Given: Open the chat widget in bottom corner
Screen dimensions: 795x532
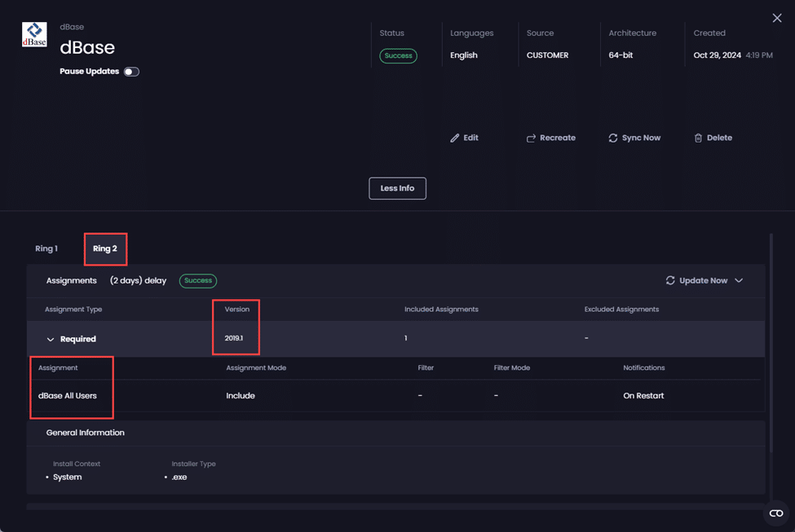Looking at the screenshot, I should (775, 512).
